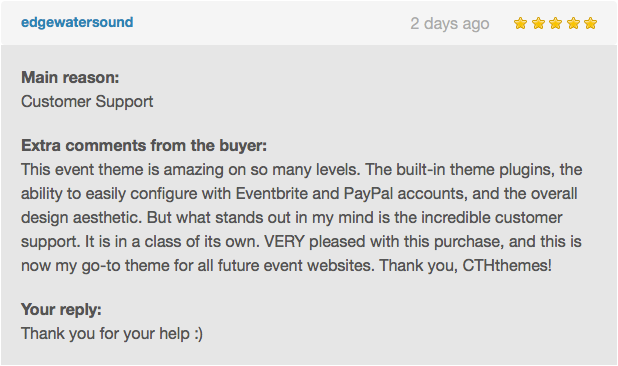Select the 'Customer Support' reason text
618x366 pixels.
87,102
